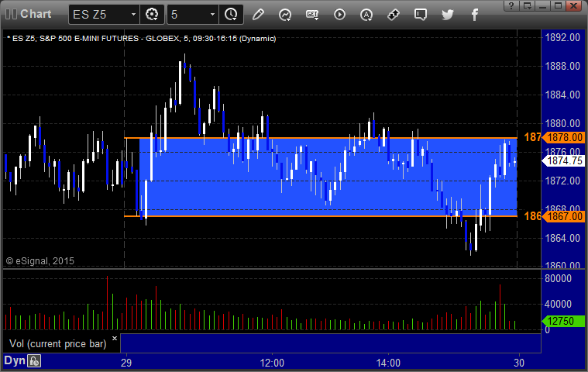Minimize the chart window
Screen dimensions: 588x372
[542, 5]
